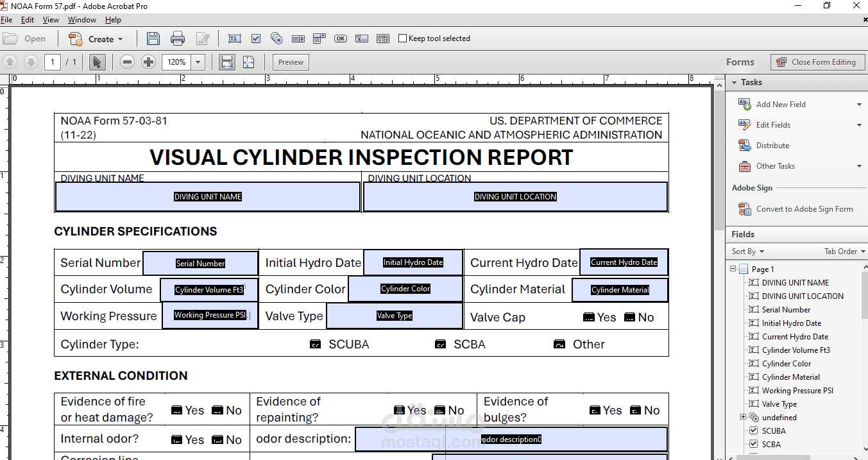Select the Text Field tool icon
The height and width of the screenshot is (460, 868).
click(234, 38)
